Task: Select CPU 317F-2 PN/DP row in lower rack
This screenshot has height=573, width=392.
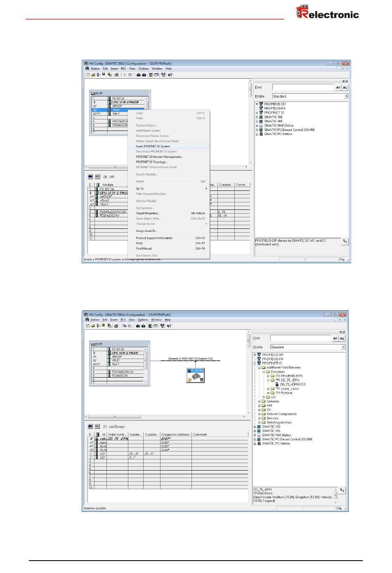Action: tap(118, 353)
